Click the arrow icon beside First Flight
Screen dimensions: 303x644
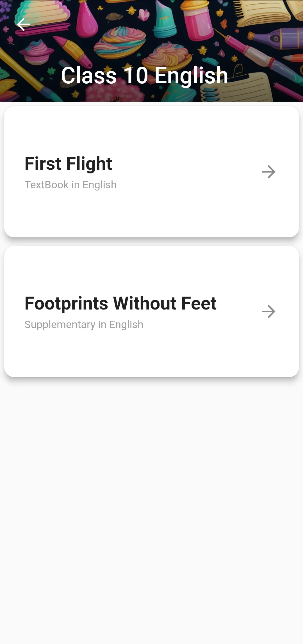click(268, 172)
